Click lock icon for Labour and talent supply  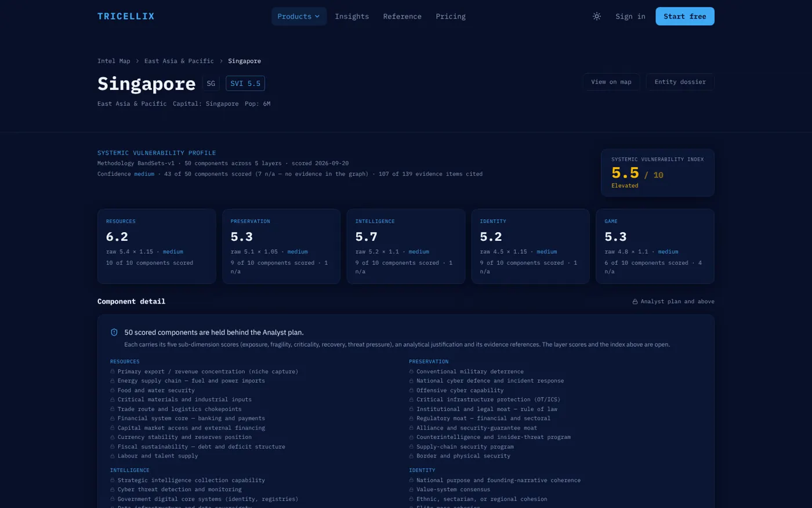click(x=113, y=456)
